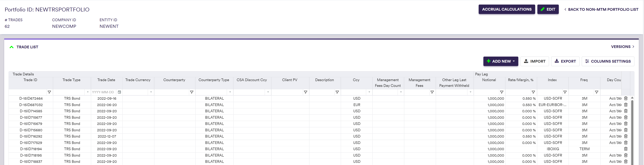Open the Versions panel
The image size is (644, 165).
click(x=623, y=47)
